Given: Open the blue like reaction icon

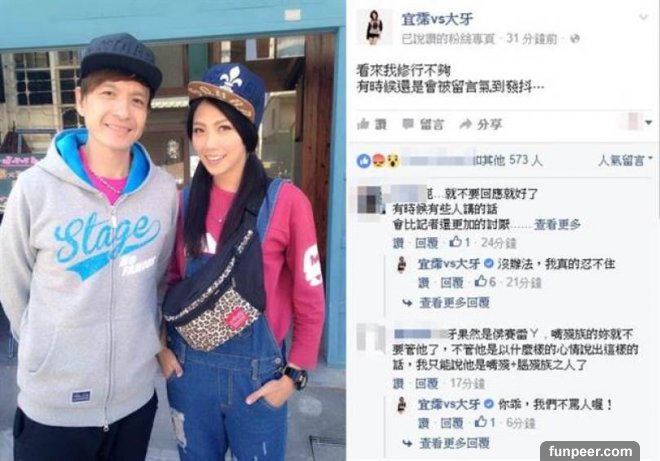Looking at the screenshot, I should click(x=364, y=160).
